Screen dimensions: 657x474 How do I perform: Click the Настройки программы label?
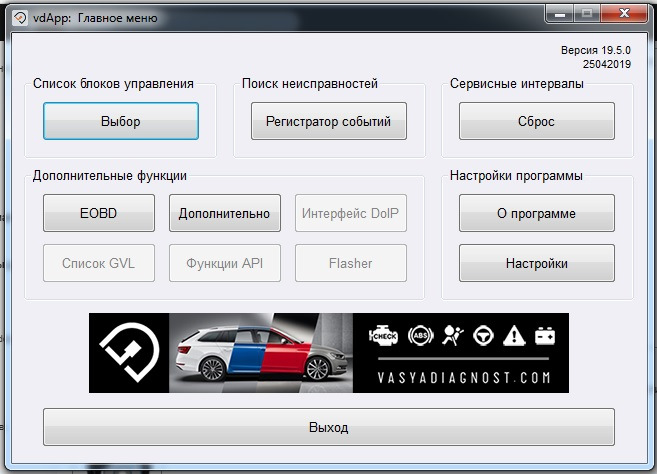click(516, 175)
